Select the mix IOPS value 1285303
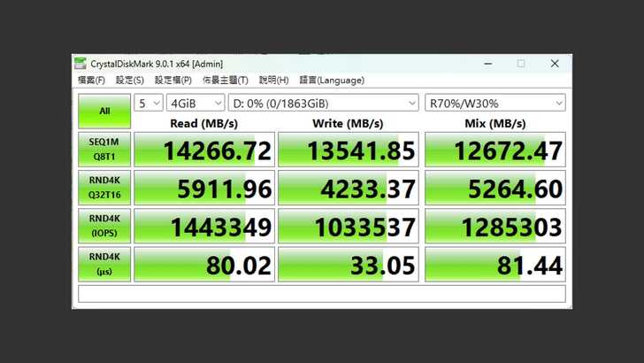The image size is (644, 363). [494, 226]
